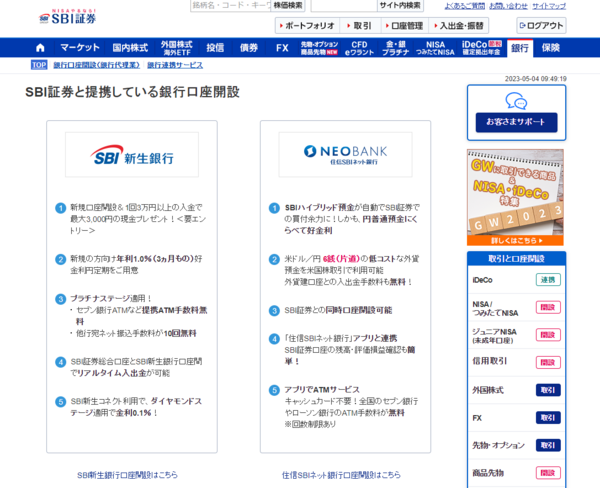The image size is (600, 488).
Task: Click the サイト内検索 button
Action: (x=400, y=5)
